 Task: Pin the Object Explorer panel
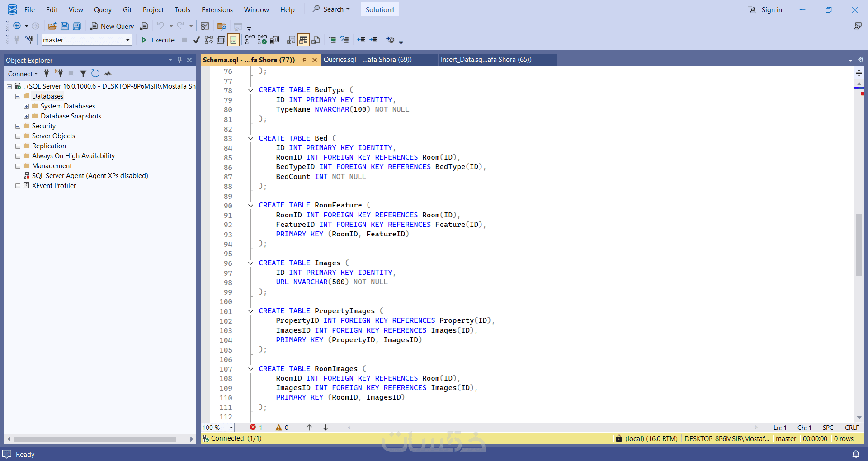(x=179, y=60)
